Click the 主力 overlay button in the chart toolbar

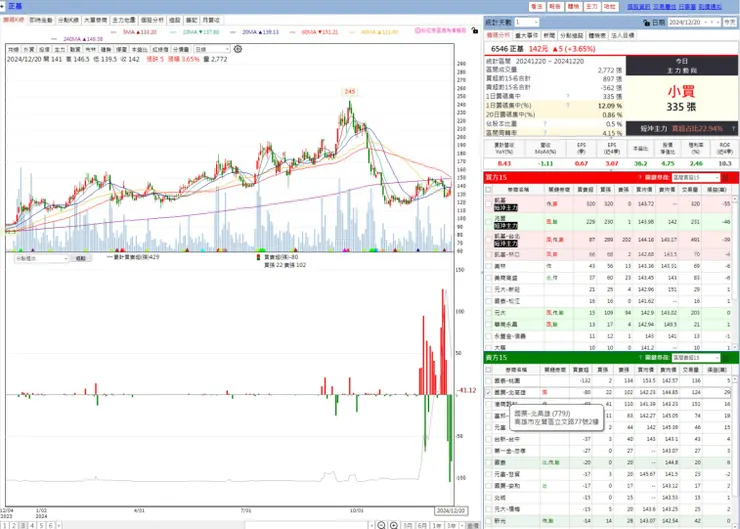tap(59, 49)
